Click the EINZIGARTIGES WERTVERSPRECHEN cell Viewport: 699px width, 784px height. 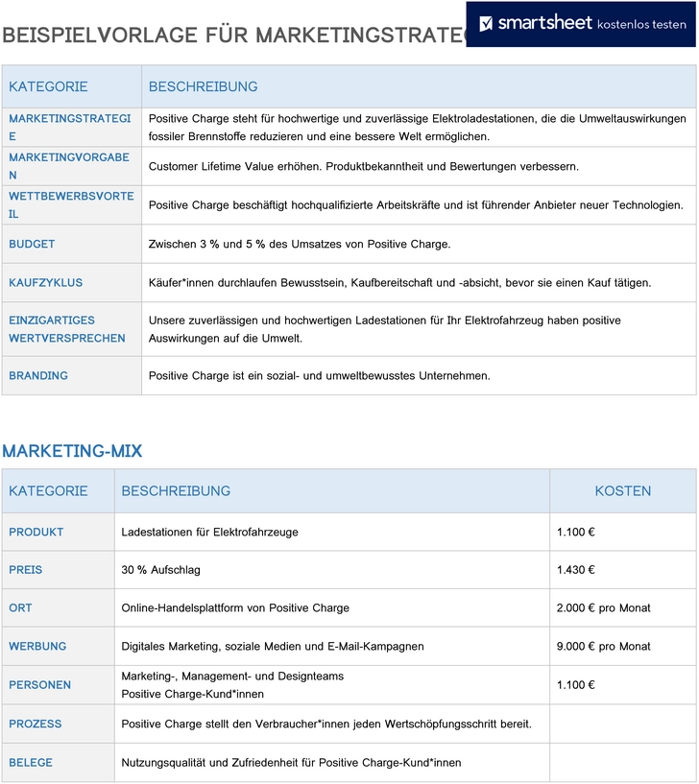(x=72, y=329)
